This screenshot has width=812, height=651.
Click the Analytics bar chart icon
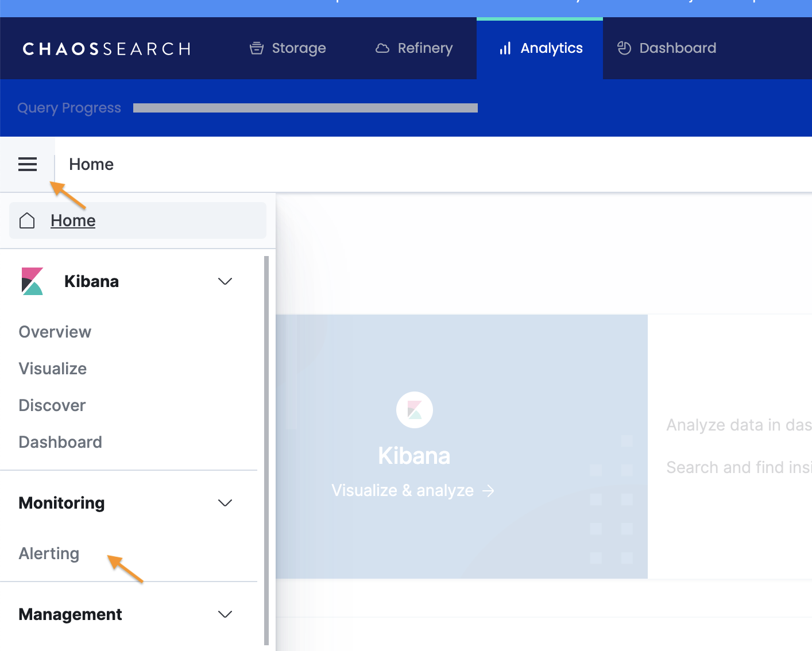[x=505, y=48]
